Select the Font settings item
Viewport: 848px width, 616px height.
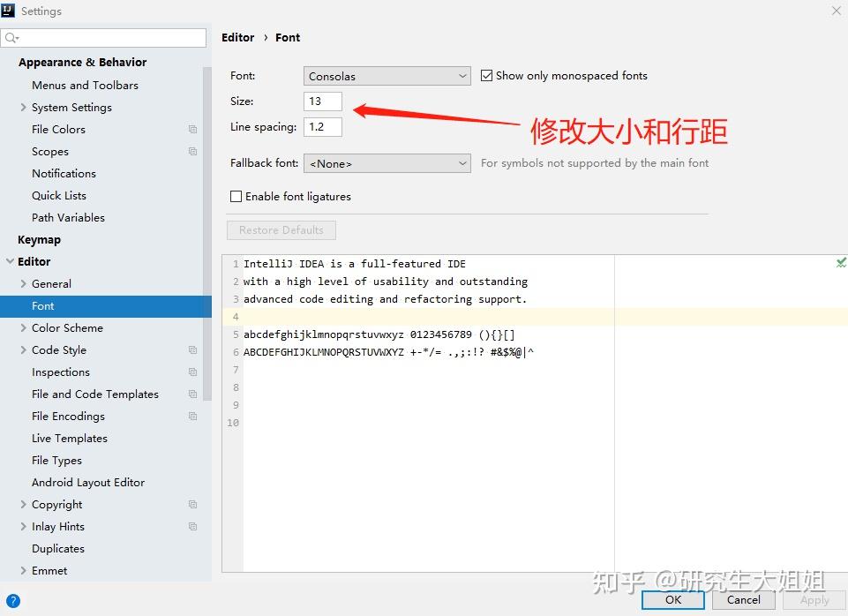(106, 306)
